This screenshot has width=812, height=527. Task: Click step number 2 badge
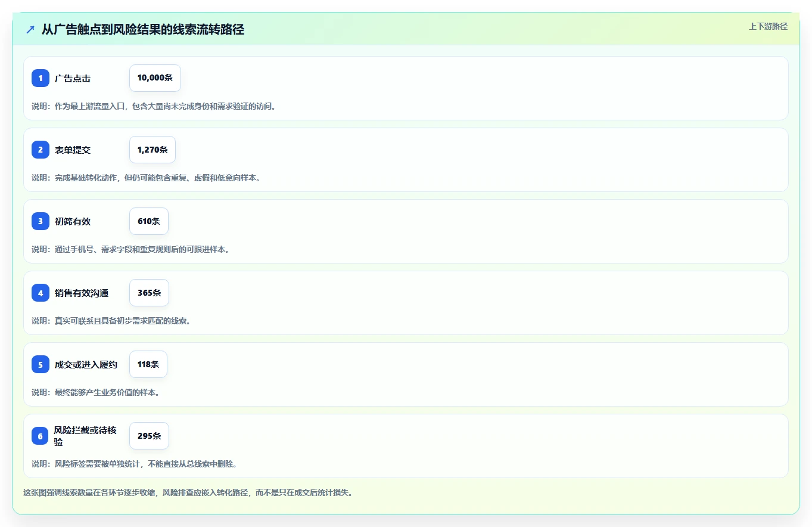tap(41, 150)
